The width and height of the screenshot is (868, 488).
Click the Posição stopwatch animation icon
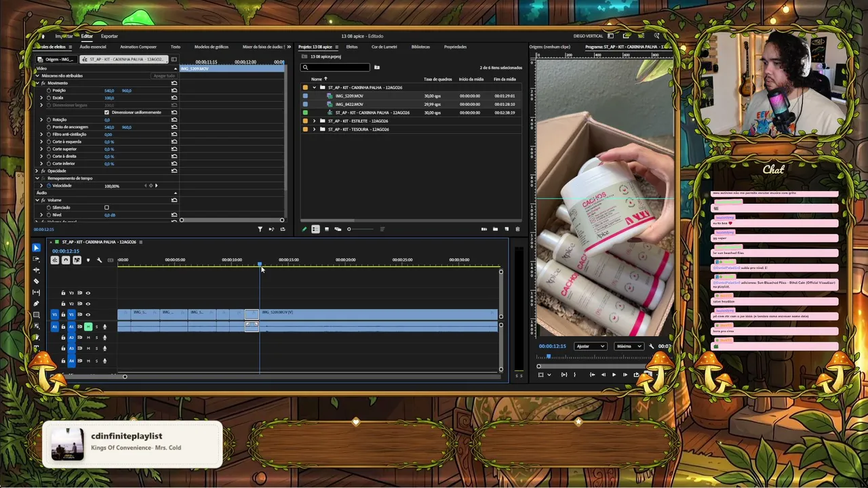click(49, 90)
